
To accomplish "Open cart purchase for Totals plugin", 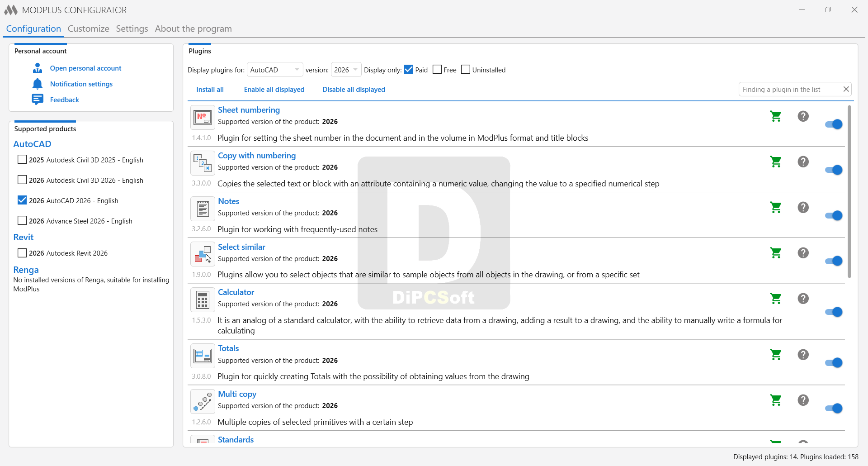I will click(x=776, y=355).
